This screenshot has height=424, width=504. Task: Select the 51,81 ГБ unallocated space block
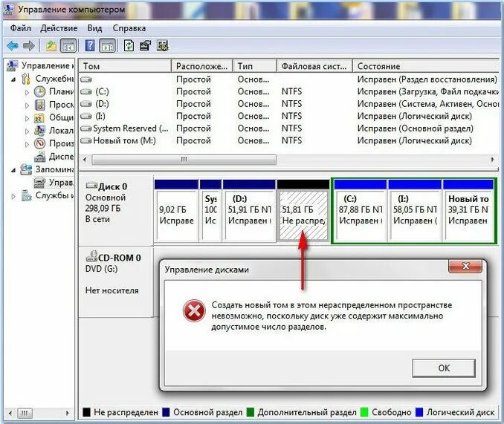[x=303, y=210]
